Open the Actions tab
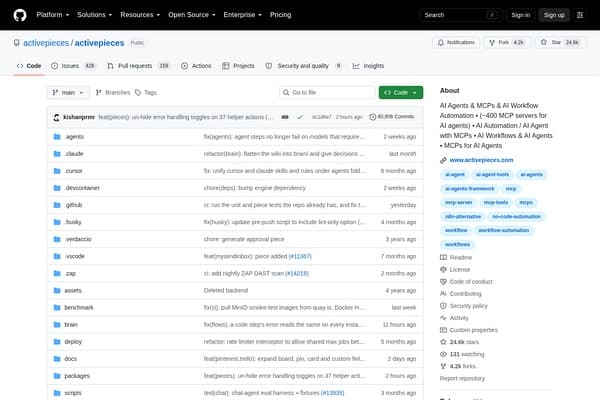600x400 pixels. click(196, 66)
